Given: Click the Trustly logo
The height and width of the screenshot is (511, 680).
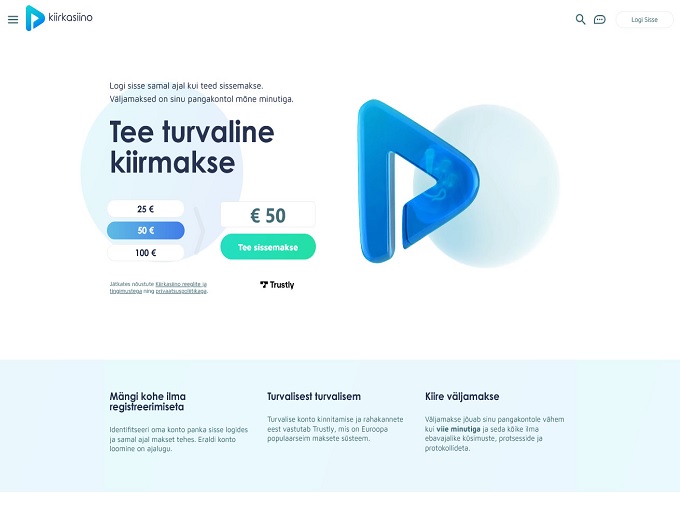Looking at the screenshot, I should coord(277,285).
